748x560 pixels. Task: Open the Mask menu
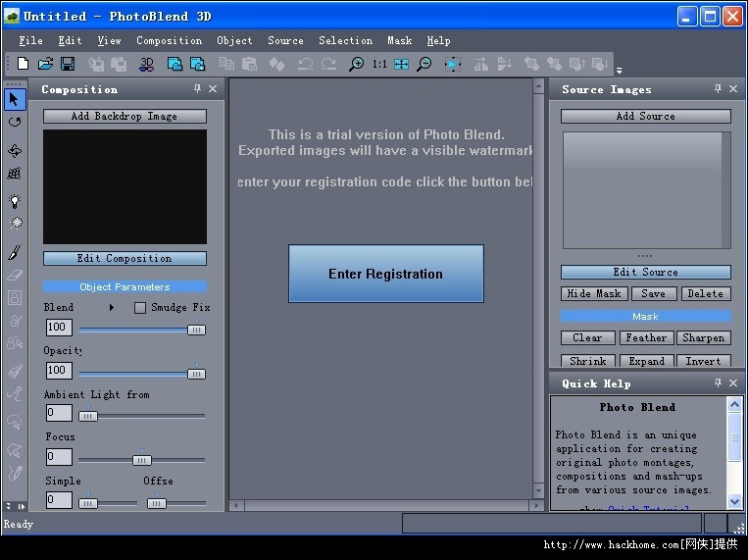(x=399, y=40)
